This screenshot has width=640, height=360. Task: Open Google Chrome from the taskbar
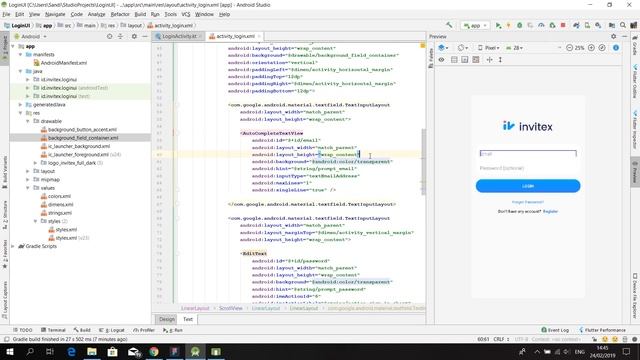154,351
